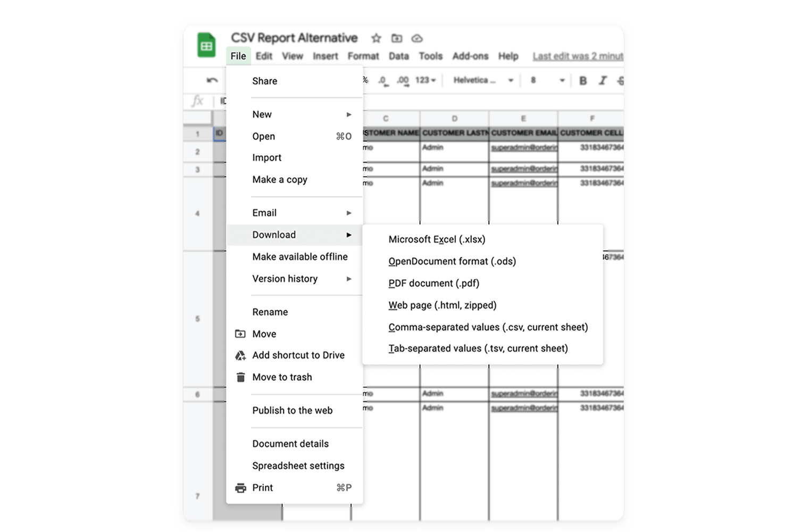Toggle italic formatting
Image resolution: width=809 pixels, height=532 pixels.
pyautogui.click(x=602, y=80)
